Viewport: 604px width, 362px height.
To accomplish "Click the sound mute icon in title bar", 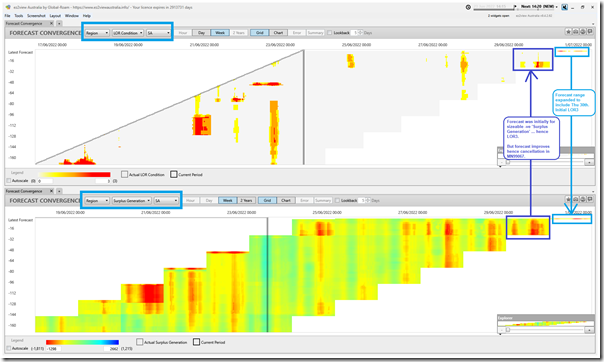I will pyautogui.click(x=564, y=7).
